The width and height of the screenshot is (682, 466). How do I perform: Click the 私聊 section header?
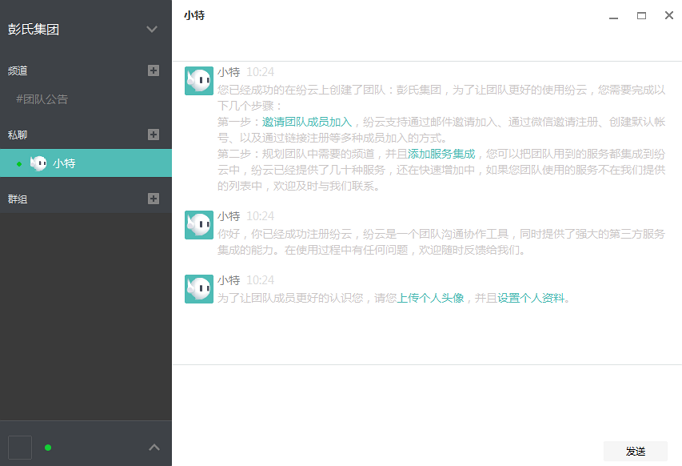pyautogui.click(x=18, y=135)
